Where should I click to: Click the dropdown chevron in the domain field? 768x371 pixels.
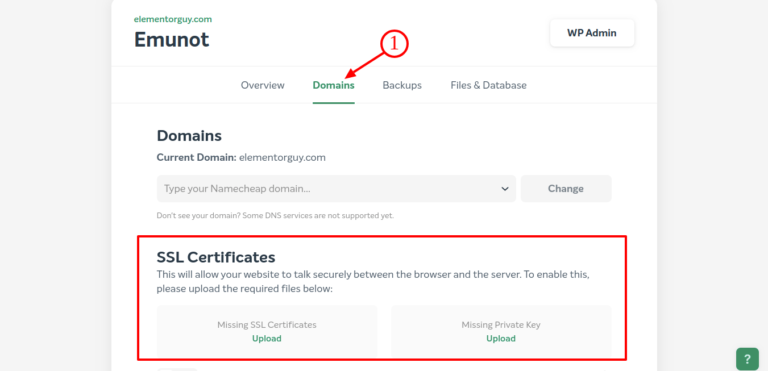point(504,189)
